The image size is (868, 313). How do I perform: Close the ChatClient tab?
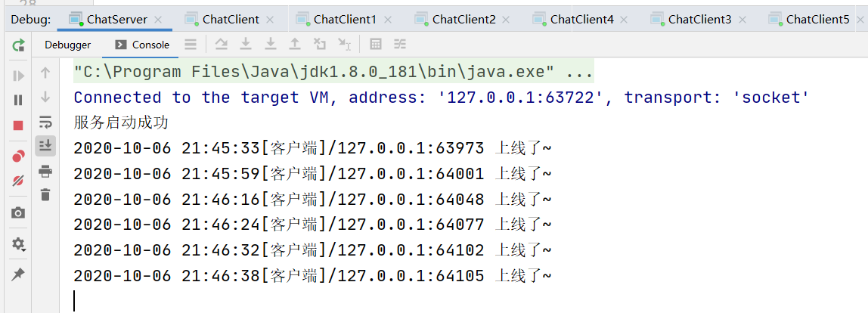tap(270, 20)
